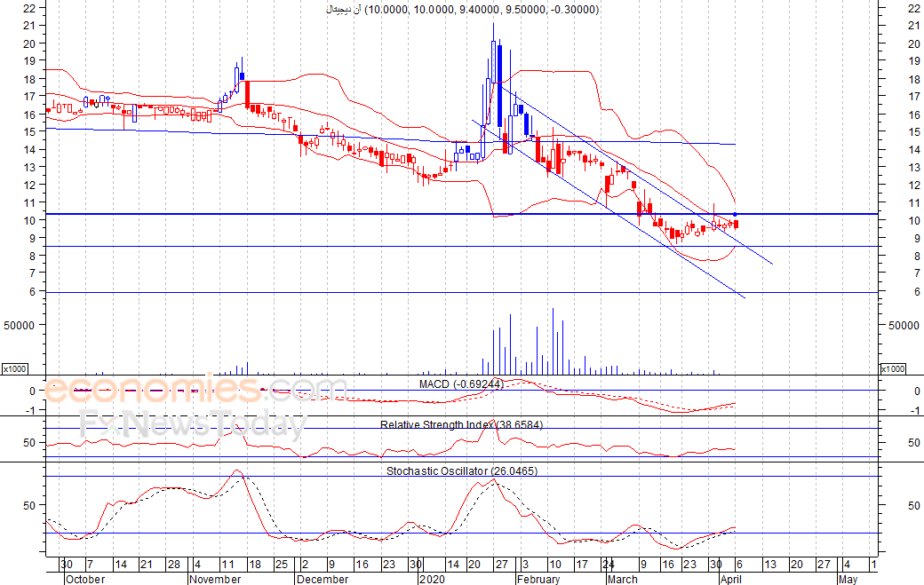924x585 pixels.
Task: Click the blue endpoint dot on the resistance line
Action: point(735,215)
